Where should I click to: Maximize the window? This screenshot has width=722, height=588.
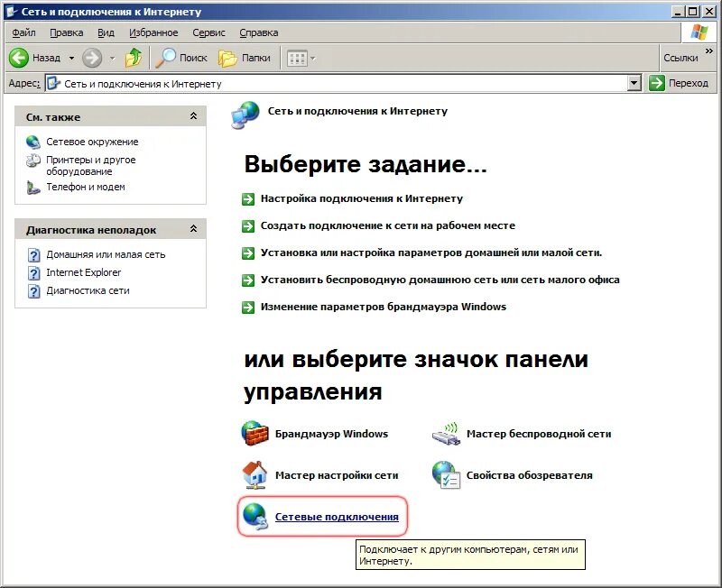(693, 12)
